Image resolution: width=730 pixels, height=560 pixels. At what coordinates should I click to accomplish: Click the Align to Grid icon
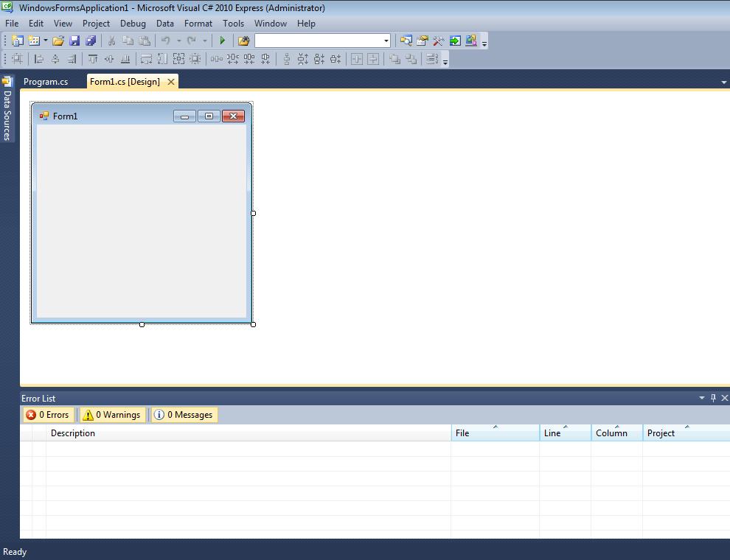pos(17,59)
